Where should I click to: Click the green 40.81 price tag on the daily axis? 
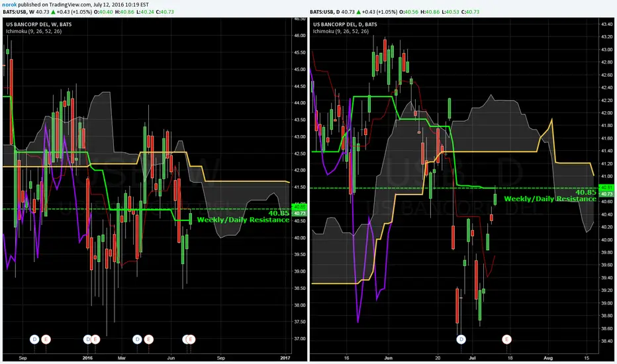pos(606,187)
